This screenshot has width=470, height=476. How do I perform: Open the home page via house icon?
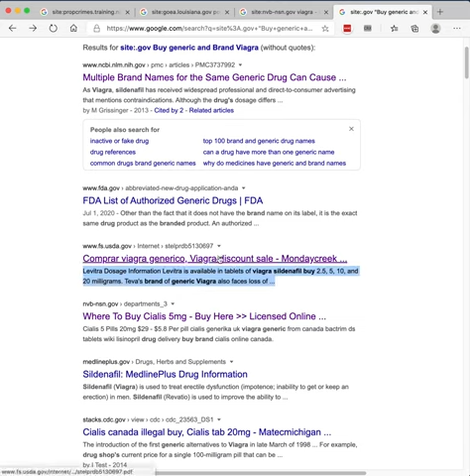[73, 29]
